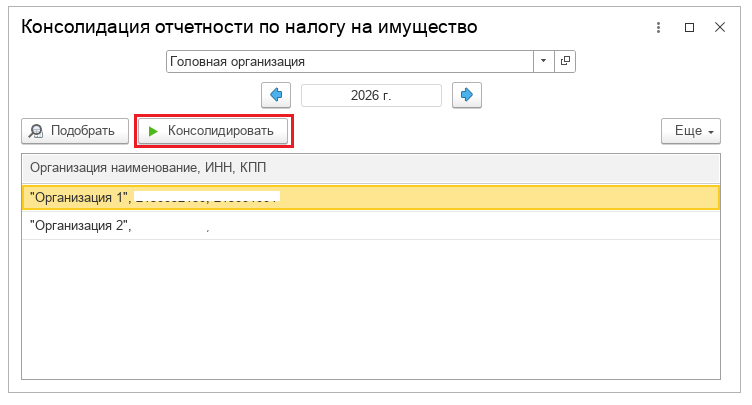Open the selected organization card icon
Screen dimensions: 752x405
(x=565, y=61)
